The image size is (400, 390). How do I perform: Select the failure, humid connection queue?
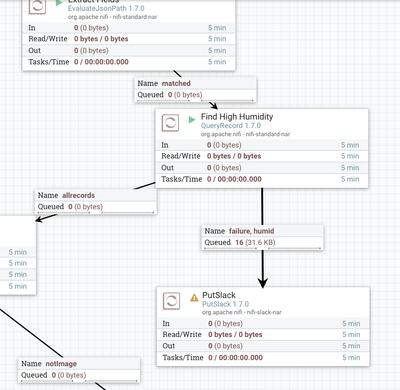point(262,237)
